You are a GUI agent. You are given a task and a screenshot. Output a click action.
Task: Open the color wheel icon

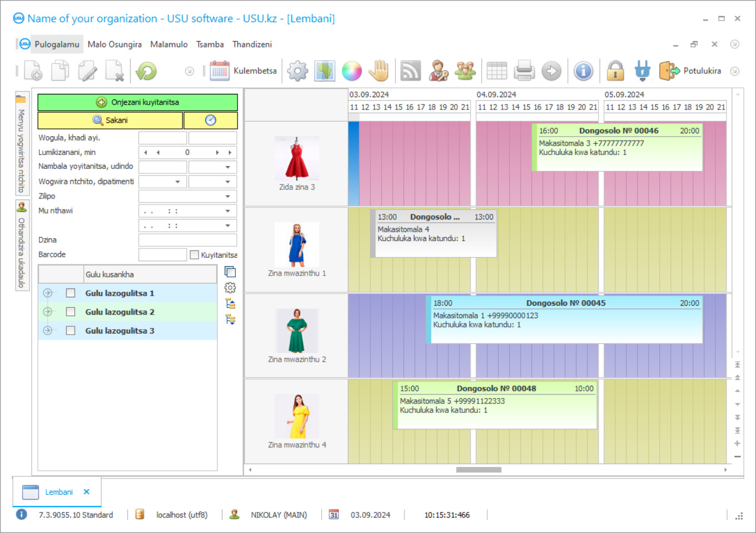point(352,71)
